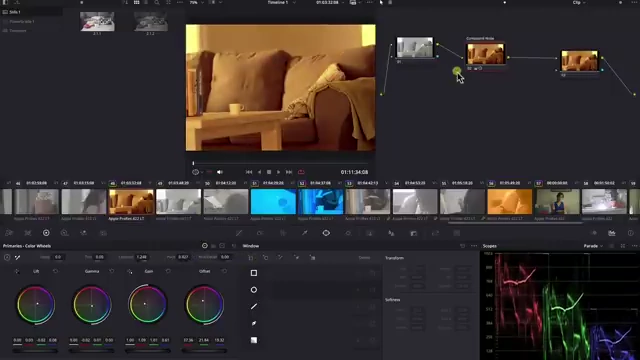
Task: Reset the Lift wheel
Action: pyautogui.click(x=56, y=271)
